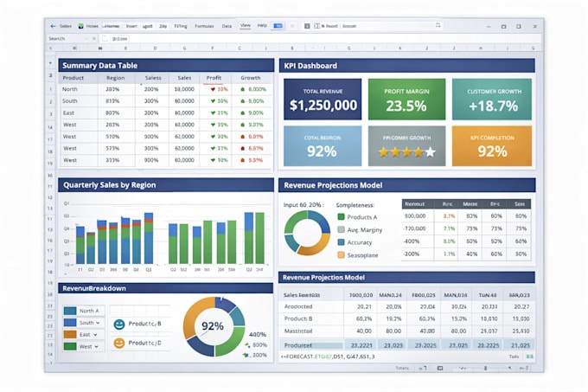
Task: Click the Arodocted row label
Action: pos(298,306)
